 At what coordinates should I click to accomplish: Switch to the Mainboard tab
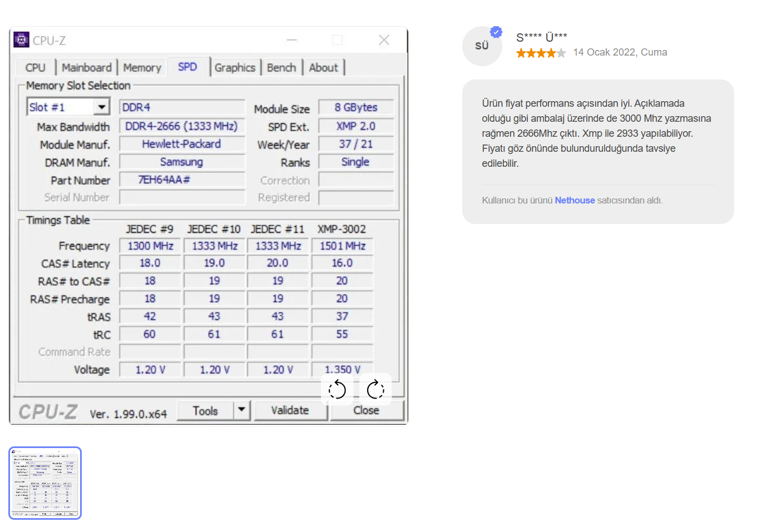pyautogui.click(x=87, y=67)
